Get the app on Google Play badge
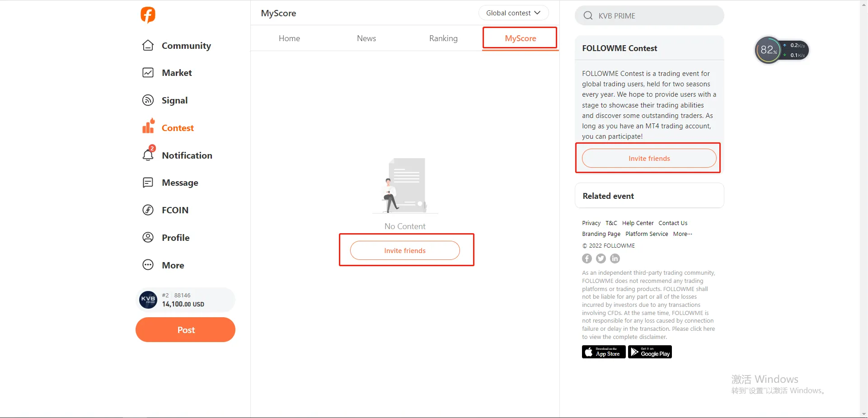 coord(650,352)
